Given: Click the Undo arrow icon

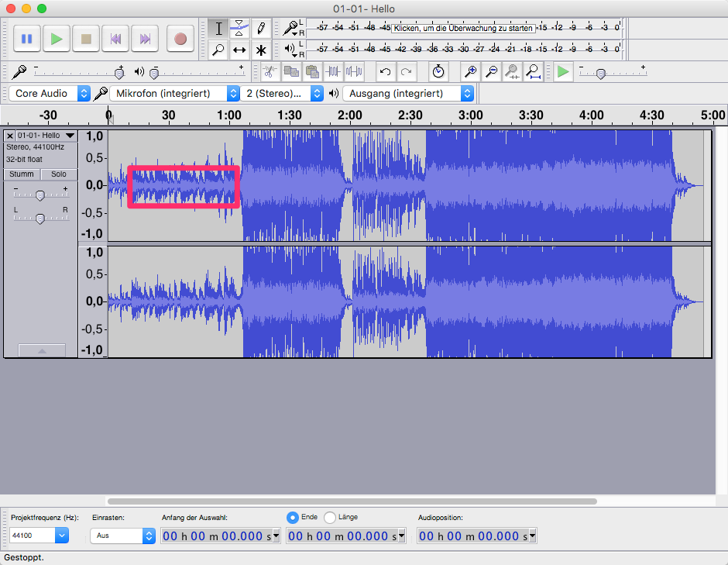Looking at the screenshot, I should tap(385, 71).
